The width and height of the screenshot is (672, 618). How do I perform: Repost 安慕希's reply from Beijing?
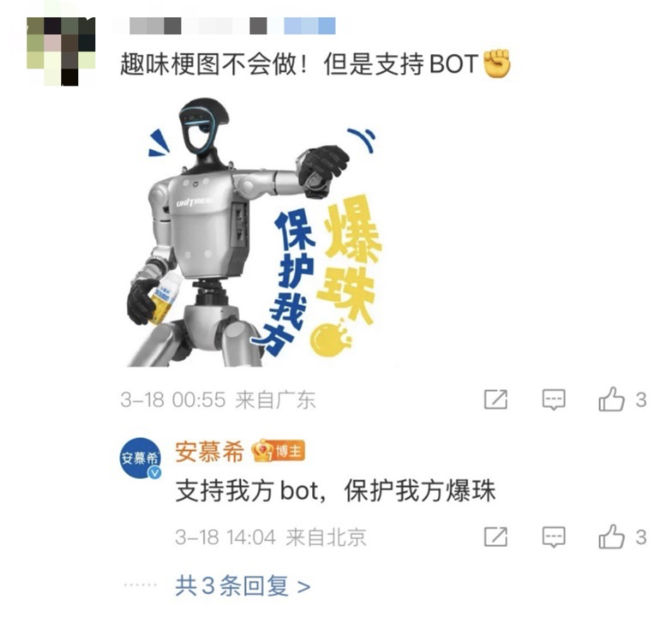point(495,537)
